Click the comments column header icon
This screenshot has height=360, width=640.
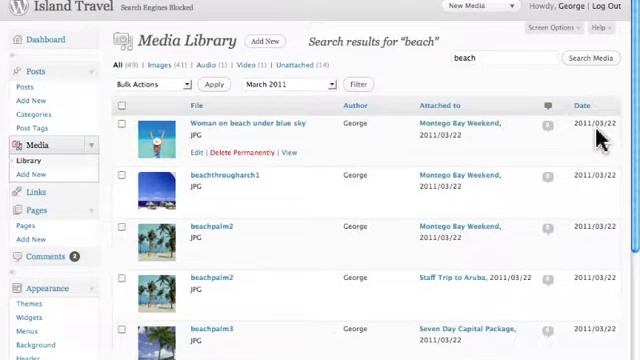548,106
